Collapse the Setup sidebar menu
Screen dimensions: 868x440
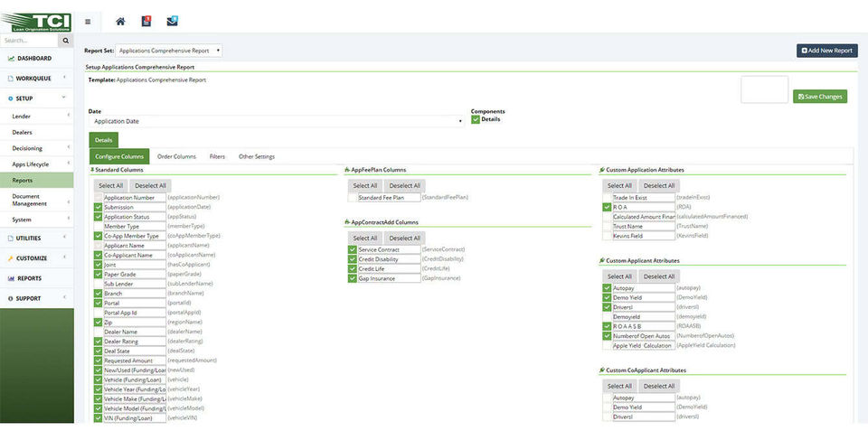[x=64, y=98]
